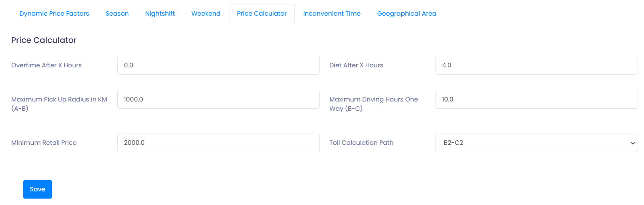644x205 pixels.
Task: Click the "Overtime After X Hours" label text
Action: coord(47,65)
